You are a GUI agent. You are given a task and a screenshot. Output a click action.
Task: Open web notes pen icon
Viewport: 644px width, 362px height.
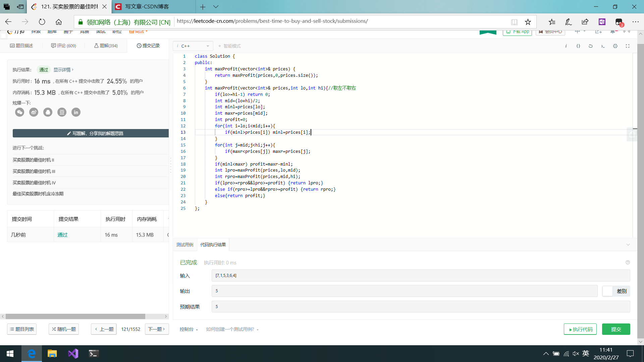(x=568, y=22)
